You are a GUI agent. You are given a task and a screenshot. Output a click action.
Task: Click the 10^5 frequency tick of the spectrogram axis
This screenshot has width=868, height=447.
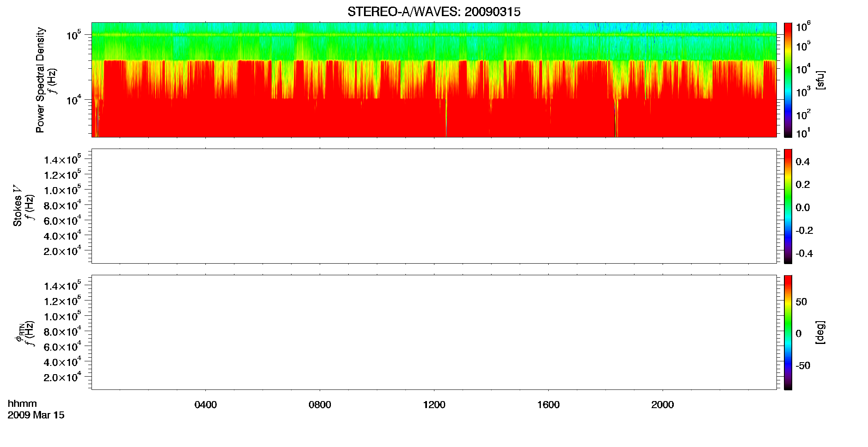[x=73, y=35]
